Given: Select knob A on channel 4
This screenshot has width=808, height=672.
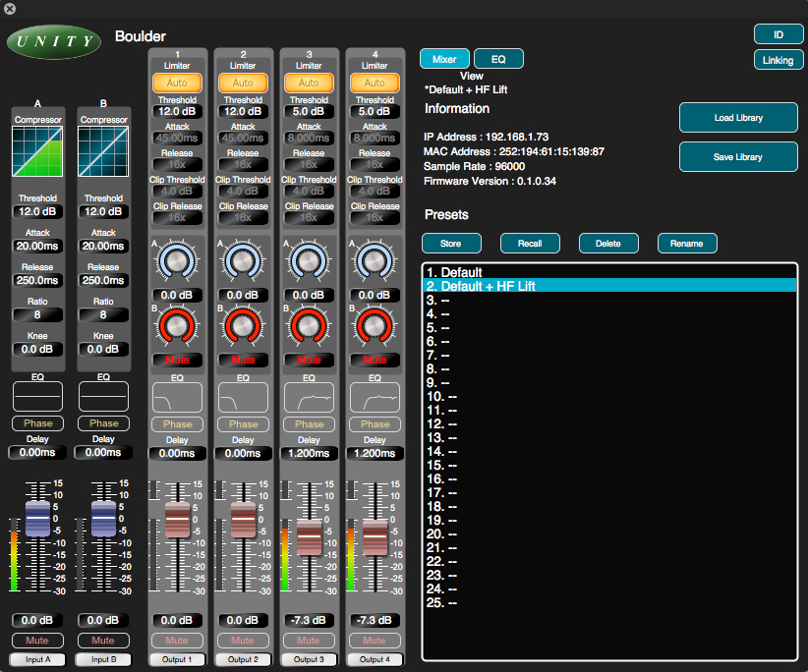Looking at the screenshot, I should pos(375,263).
